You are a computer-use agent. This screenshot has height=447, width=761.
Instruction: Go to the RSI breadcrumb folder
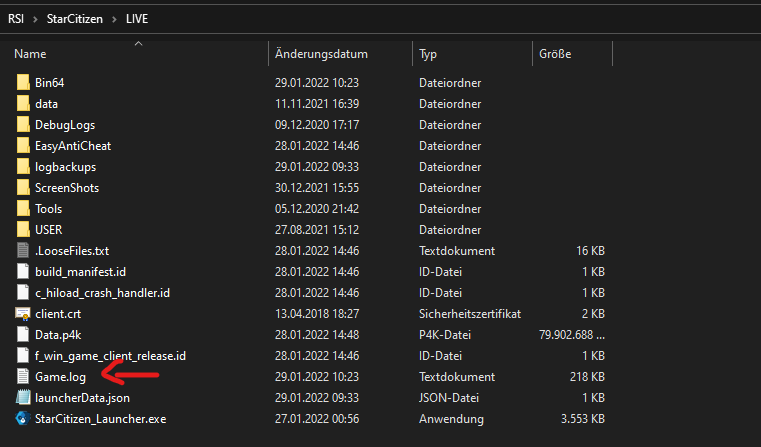(16, 19)
